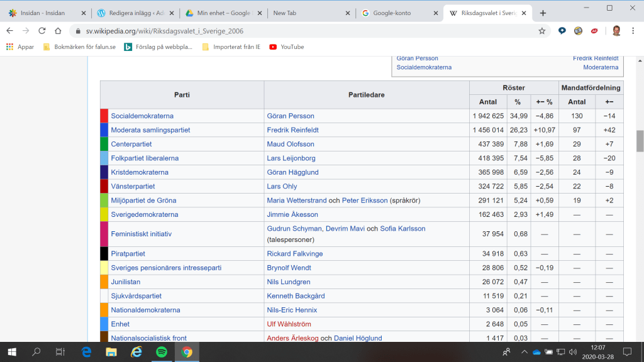This screenshot has height=362, width=644.
Task: Bookmark this page with the star icon
Action: coord(541,31)
